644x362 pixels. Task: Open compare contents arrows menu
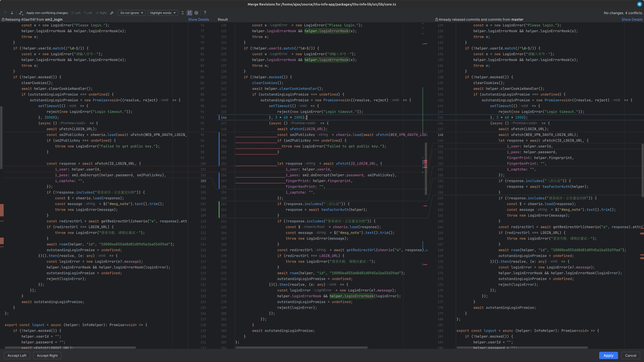click(21, 13)
